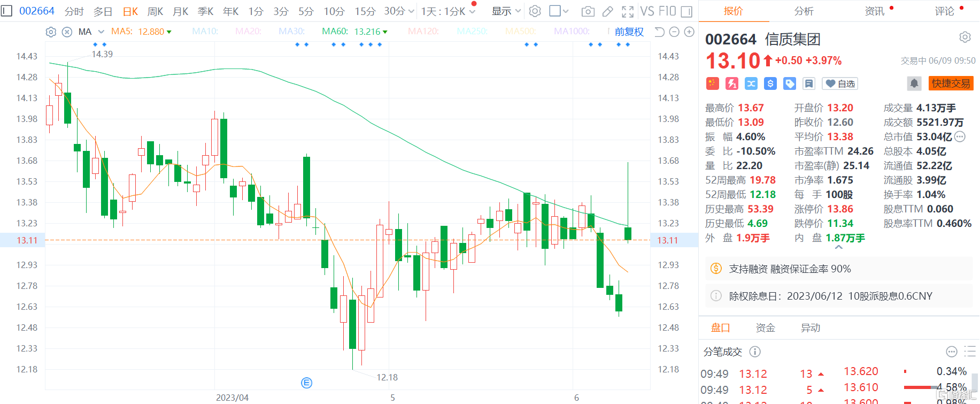Open the ellipsis menu in 分笔成交
980x404 pixels.
point(952,352)
